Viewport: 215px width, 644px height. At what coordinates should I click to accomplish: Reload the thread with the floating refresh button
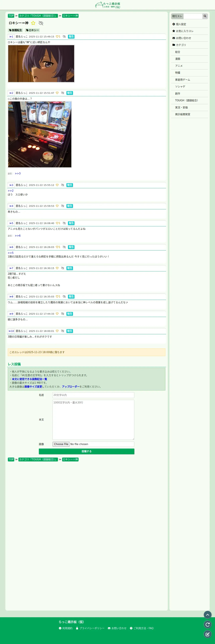pyautogui.click(x=207, y=624)
